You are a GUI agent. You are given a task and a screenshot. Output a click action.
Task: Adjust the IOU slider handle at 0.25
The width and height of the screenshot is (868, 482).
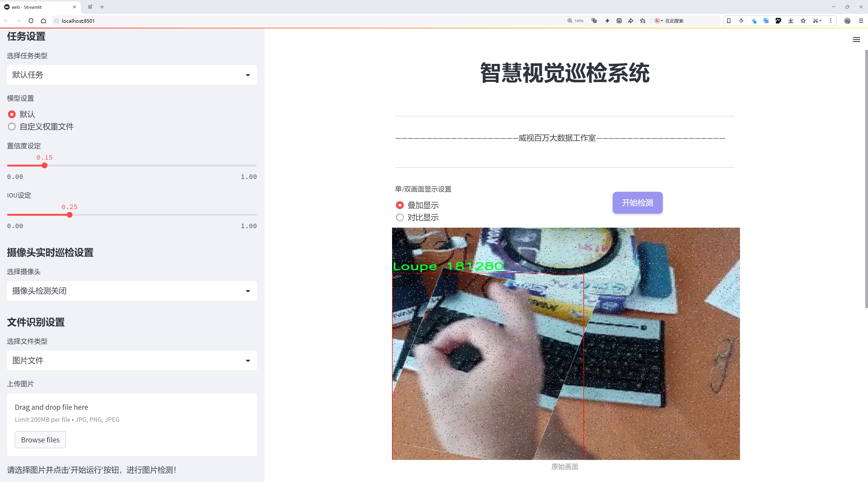coord(69,215)
